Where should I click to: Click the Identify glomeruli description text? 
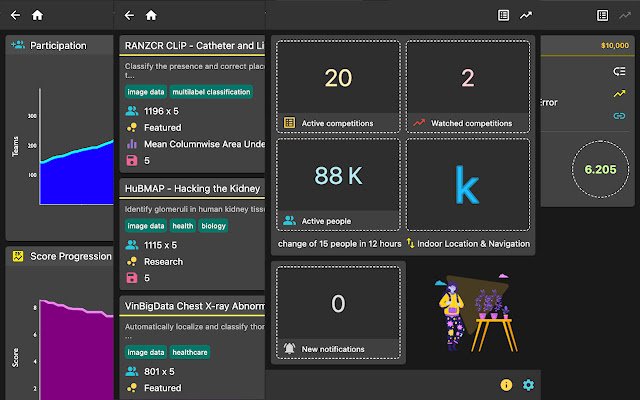pyautogui.click(x=194, y=209)
